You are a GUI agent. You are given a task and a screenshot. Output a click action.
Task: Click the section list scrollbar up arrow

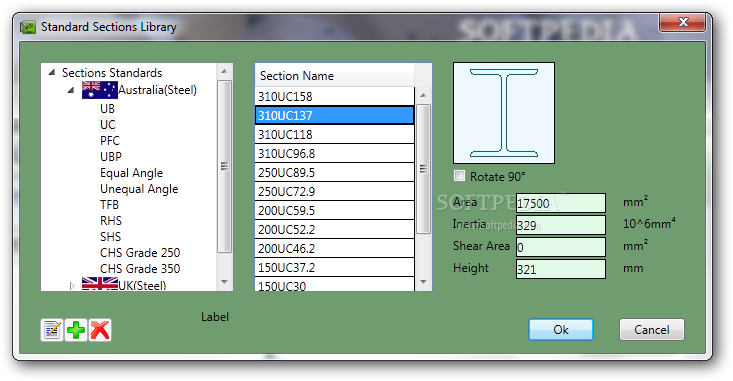pyautogui.click(x=423, y=95)
